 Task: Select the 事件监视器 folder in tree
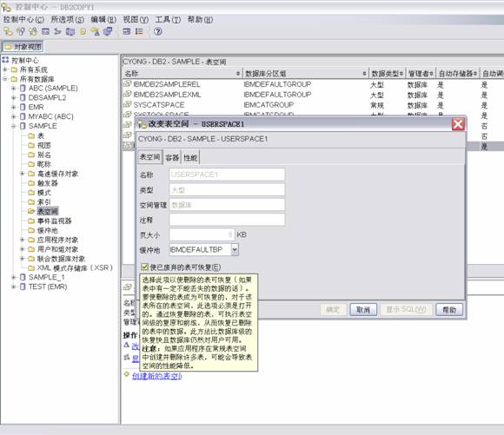point(50,221)
